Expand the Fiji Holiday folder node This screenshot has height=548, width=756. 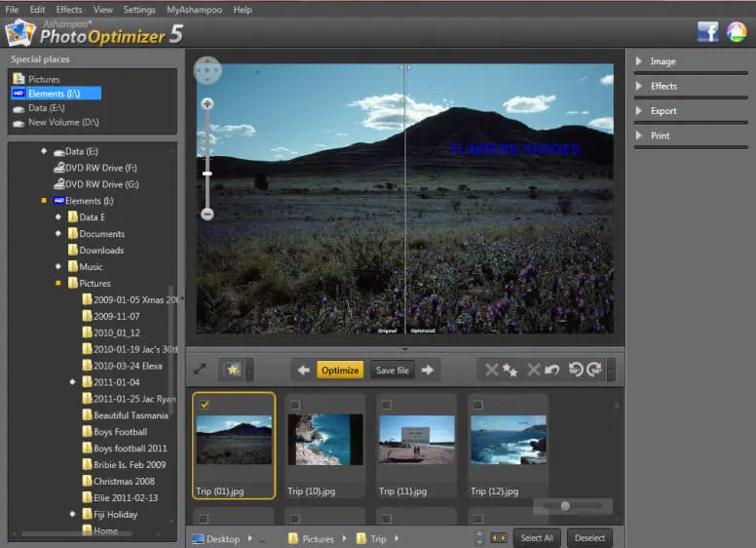coord(73,514)
